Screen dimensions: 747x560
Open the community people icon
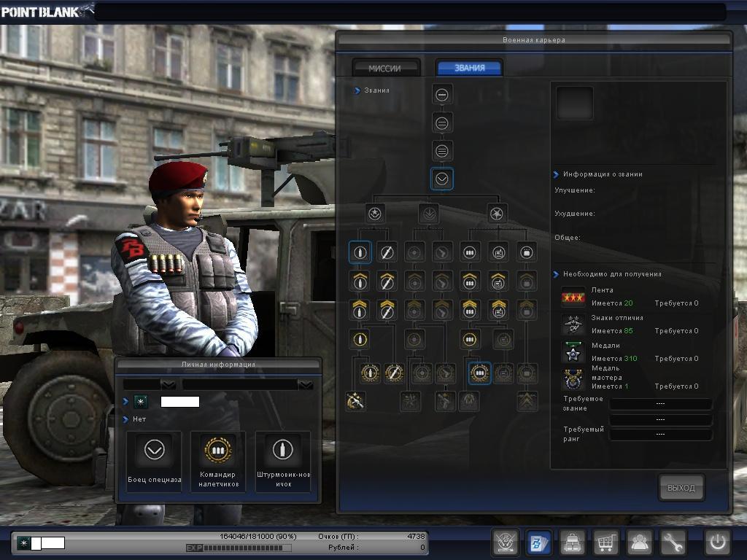(640, 543)
